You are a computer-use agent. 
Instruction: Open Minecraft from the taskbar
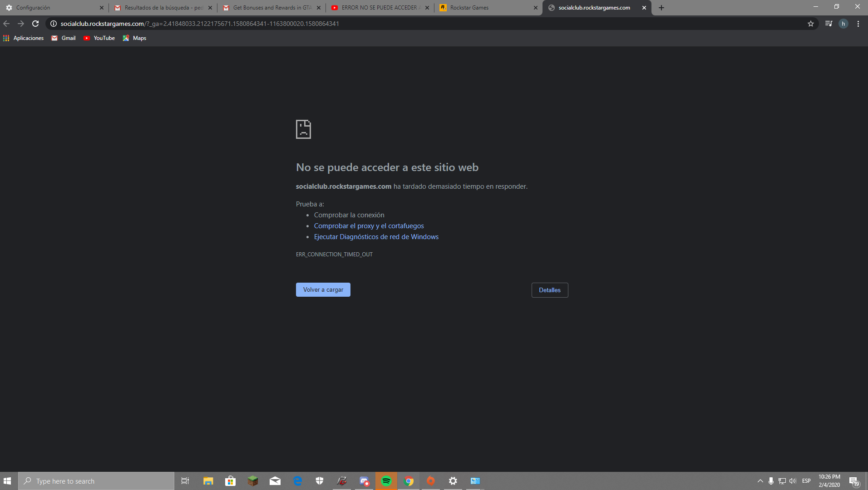[252, 481]
